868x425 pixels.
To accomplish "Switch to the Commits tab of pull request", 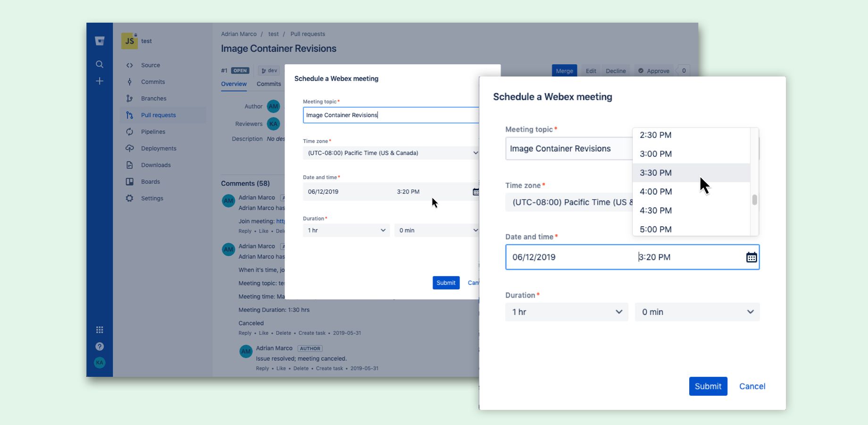I will click(x=269, y=84).
